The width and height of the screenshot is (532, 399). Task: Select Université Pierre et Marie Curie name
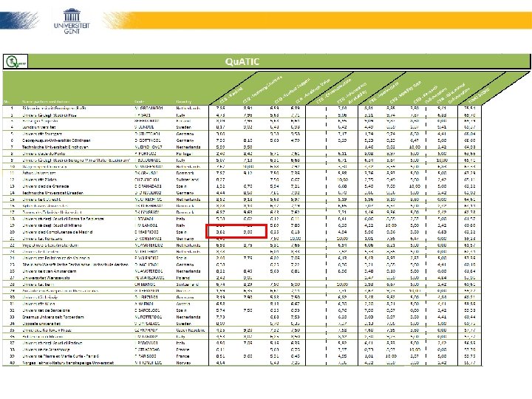coord(61,356)
